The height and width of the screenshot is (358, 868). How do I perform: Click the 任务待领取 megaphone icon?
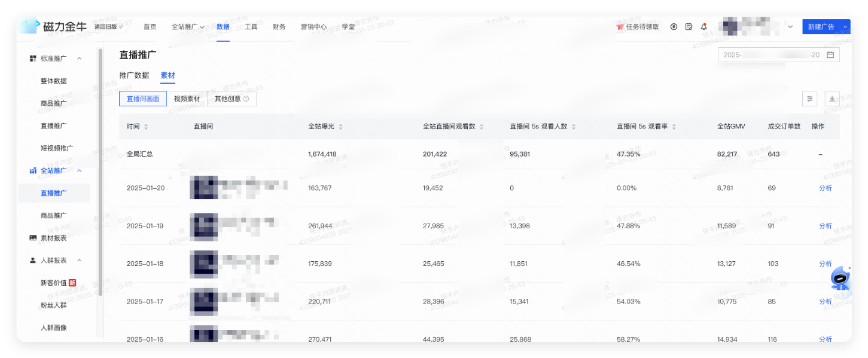pyautogui.click(x=619, y=26)
